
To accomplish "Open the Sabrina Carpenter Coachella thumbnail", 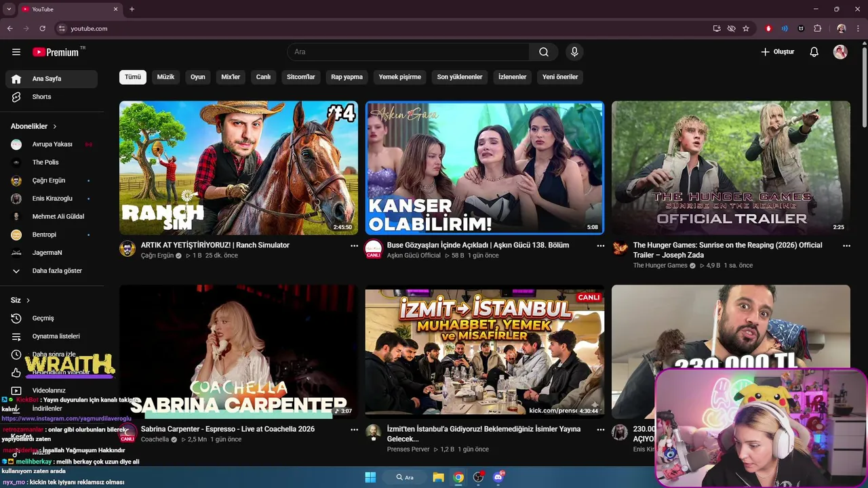I will click(x=239, y=351).
